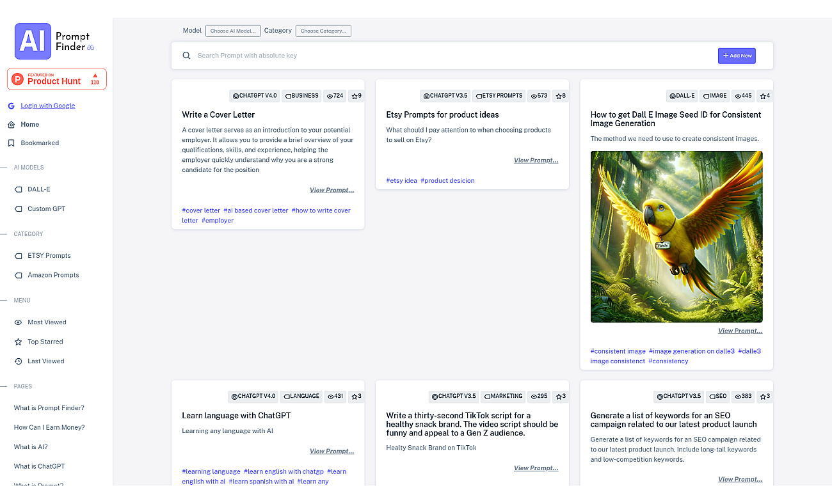The height and width of the screenshot is (504, 832).
Task: Click the 295 views badge
Action: (x=539, y=397)
